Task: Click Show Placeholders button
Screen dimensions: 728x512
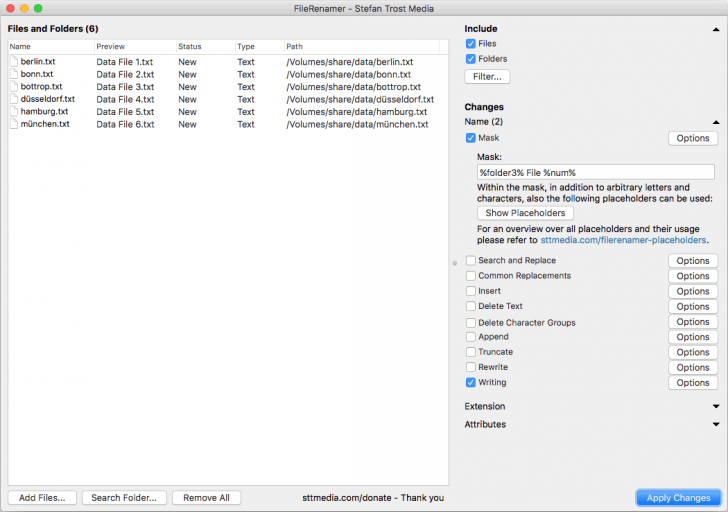Action: point(525,213)
